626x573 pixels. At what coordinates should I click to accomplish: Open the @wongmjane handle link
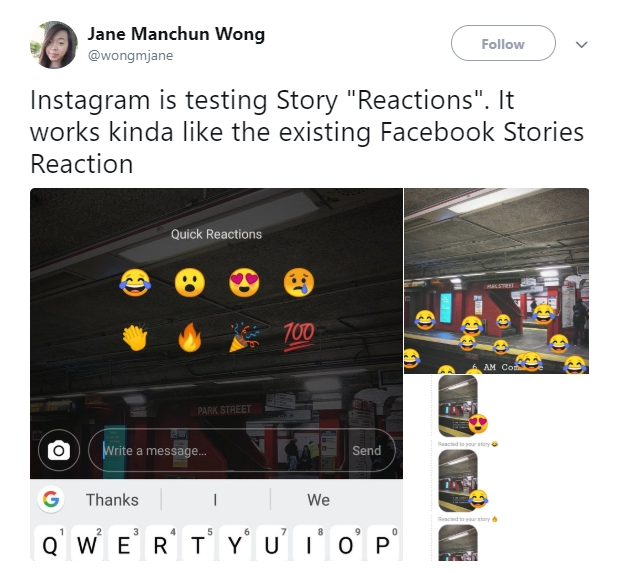130,56
